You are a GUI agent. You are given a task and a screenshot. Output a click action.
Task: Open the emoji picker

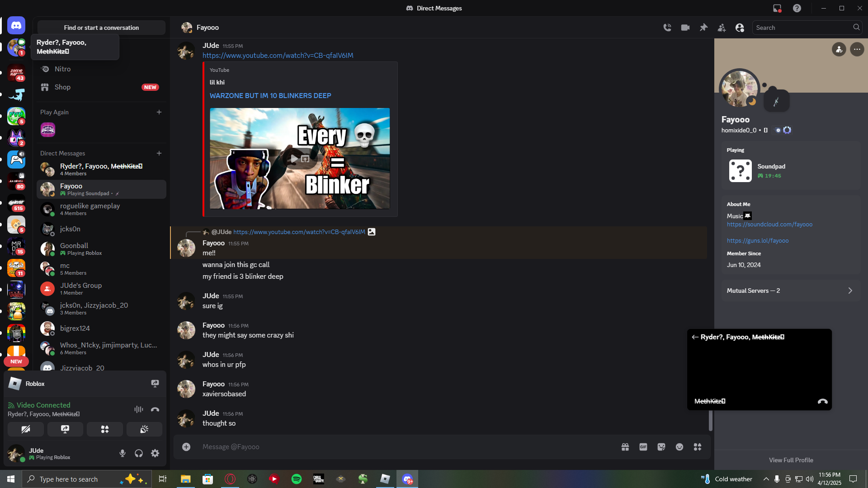point(679,447)
